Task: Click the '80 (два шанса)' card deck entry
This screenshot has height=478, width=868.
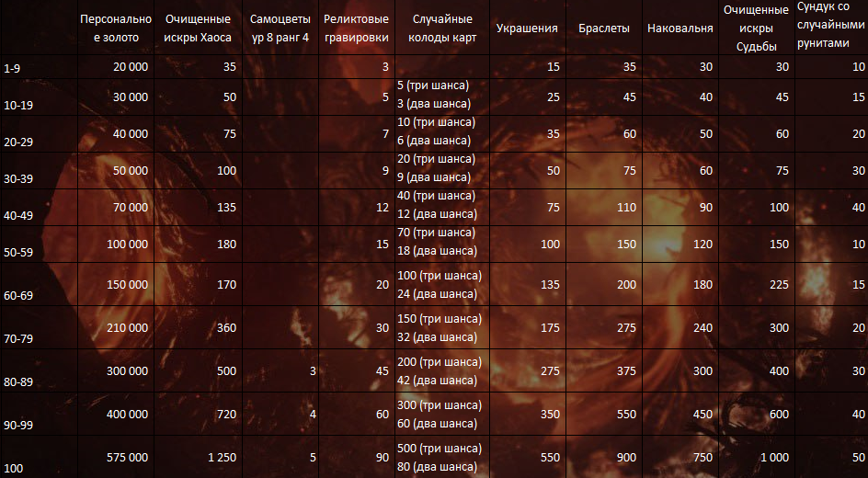Action: coord(437,466)
